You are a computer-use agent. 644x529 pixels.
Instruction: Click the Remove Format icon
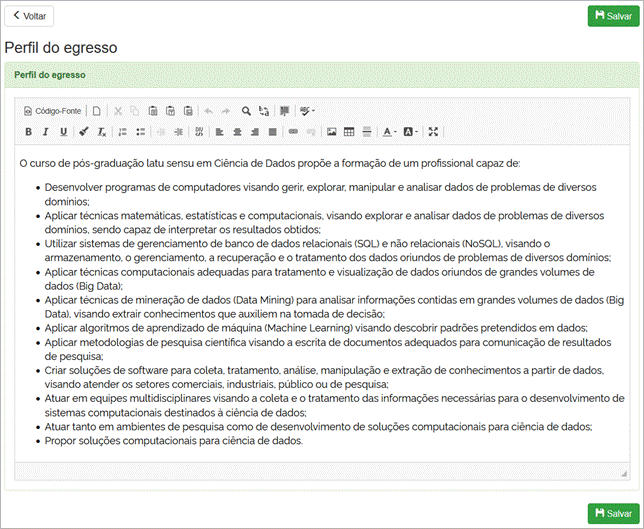(x=101, y=132)
